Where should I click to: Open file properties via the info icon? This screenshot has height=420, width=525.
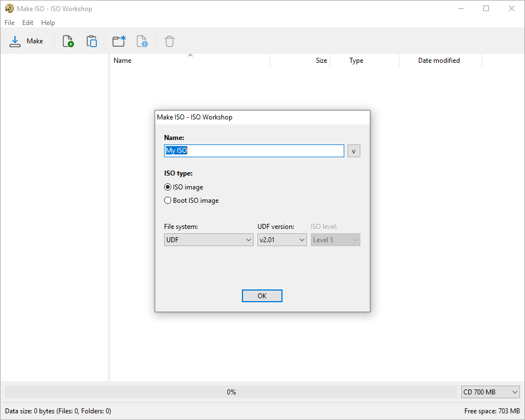click(x=142, y=41)
